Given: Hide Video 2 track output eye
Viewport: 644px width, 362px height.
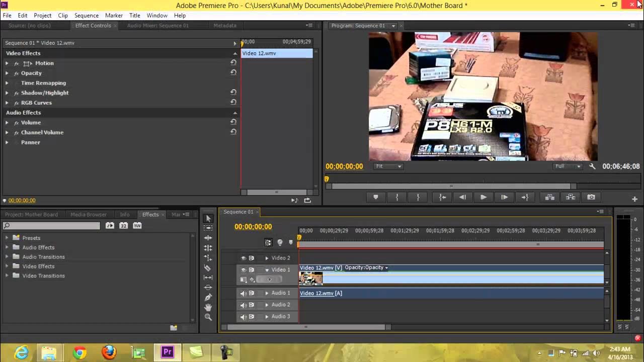Looking at the screenshot, I should tap(244, 258).
